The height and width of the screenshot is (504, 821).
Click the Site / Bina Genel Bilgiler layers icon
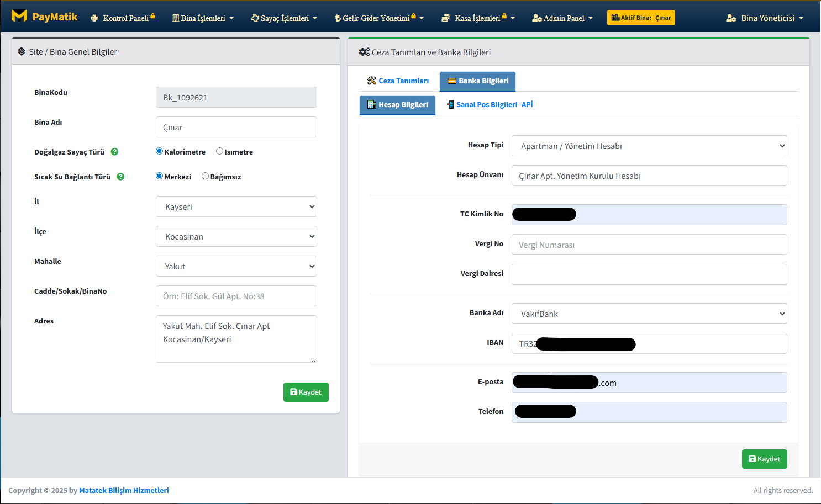pyautogui.click(x=22, y=51)
